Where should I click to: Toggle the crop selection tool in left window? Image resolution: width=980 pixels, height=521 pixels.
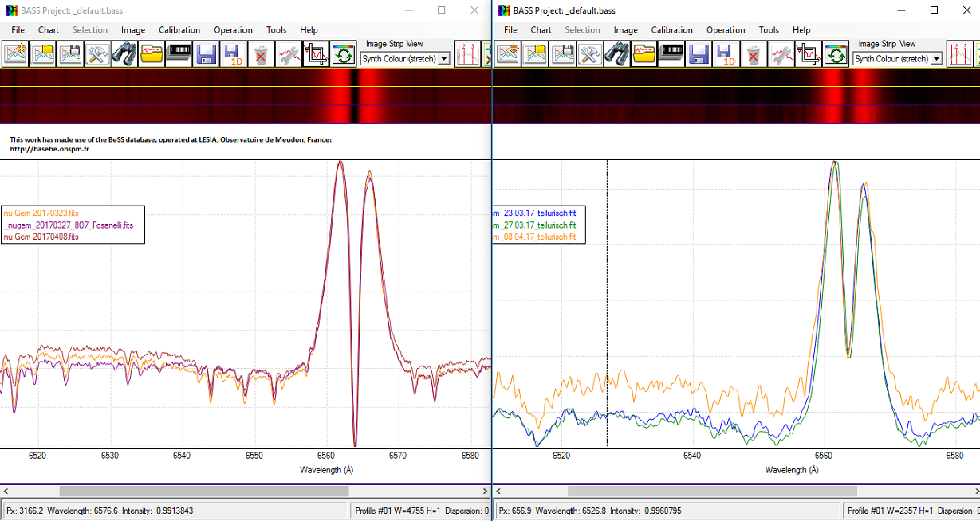316,54
